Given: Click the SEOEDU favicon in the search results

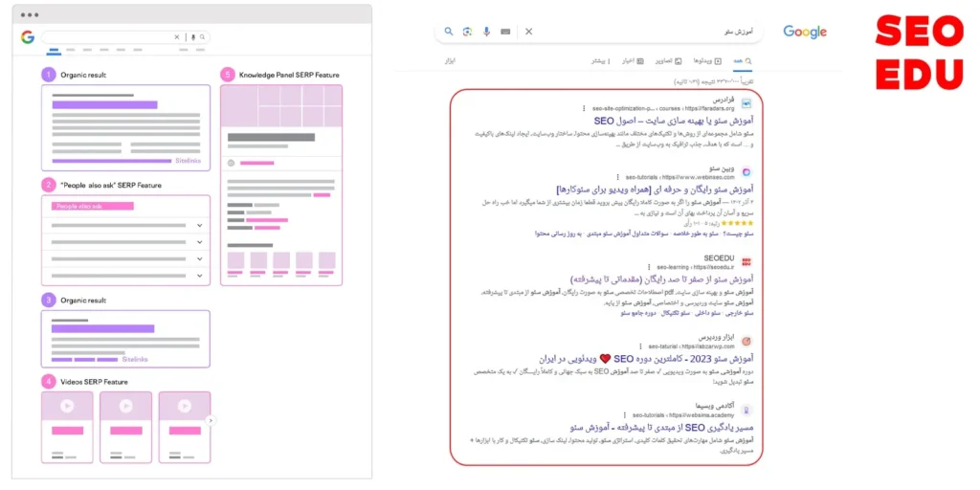Looking at the screenshot, I should tap(746, 261).
